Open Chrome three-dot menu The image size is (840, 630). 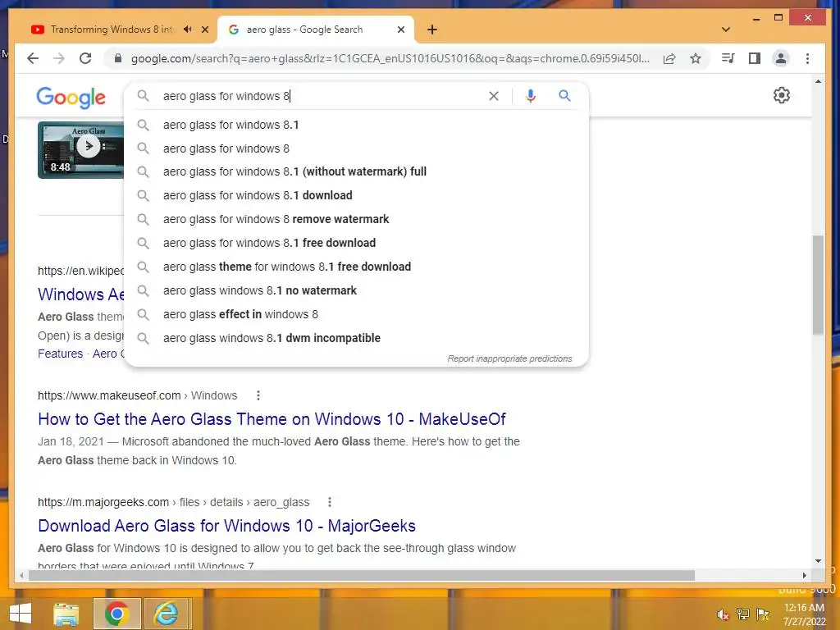coord(807,58)
